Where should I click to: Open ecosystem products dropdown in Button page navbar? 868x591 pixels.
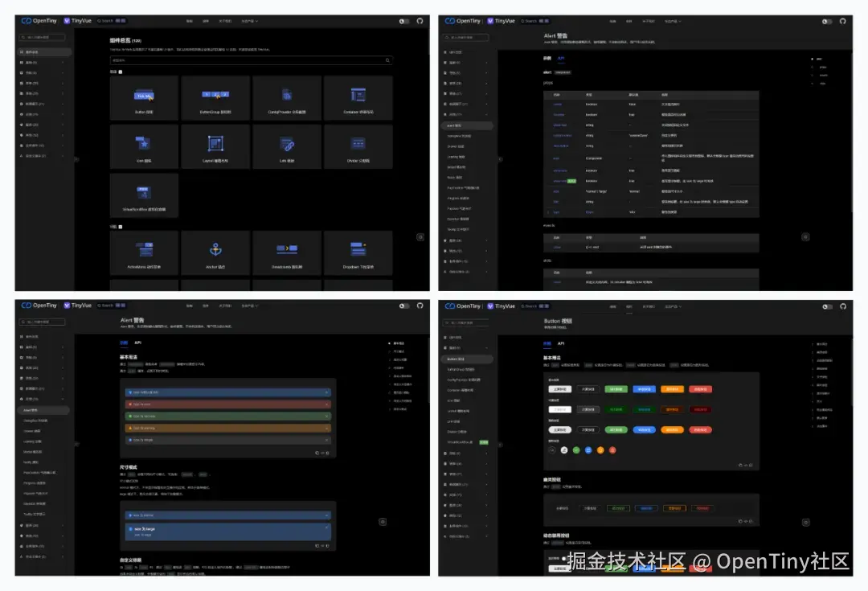pyautogui.click(x=674, y=306)
